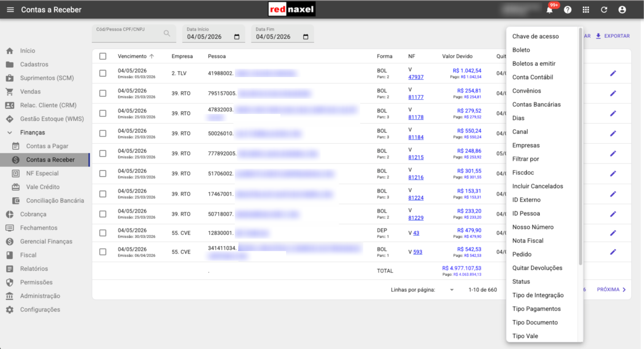Click the EXPORTAR button
Viewport: 644px width, 349px height.
612,36
